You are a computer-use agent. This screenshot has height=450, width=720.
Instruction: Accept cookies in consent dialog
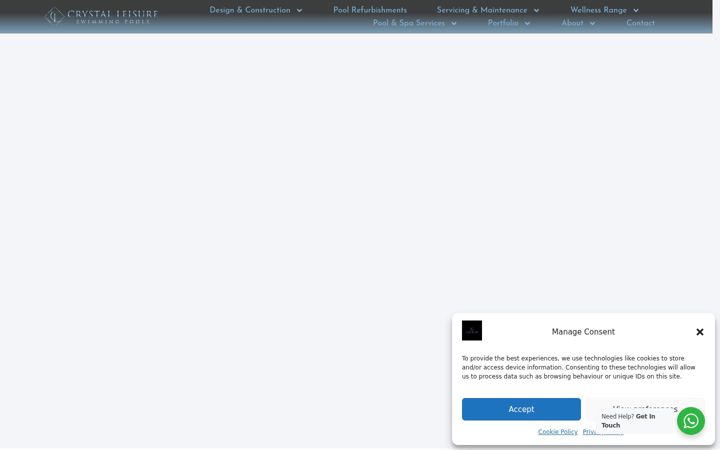tap(521, 409)
